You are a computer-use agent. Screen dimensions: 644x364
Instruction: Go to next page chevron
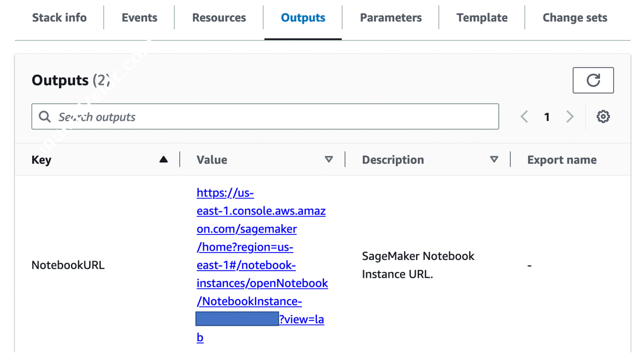coord(570,117)
